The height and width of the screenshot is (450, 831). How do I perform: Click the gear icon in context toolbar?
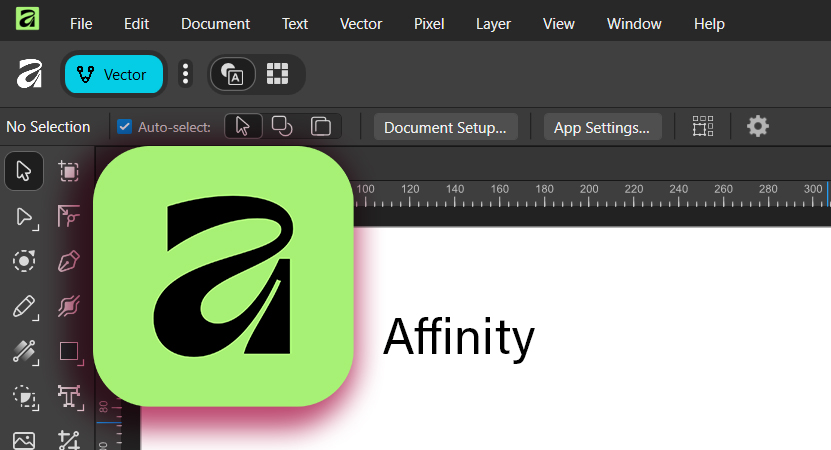point(758,126)
